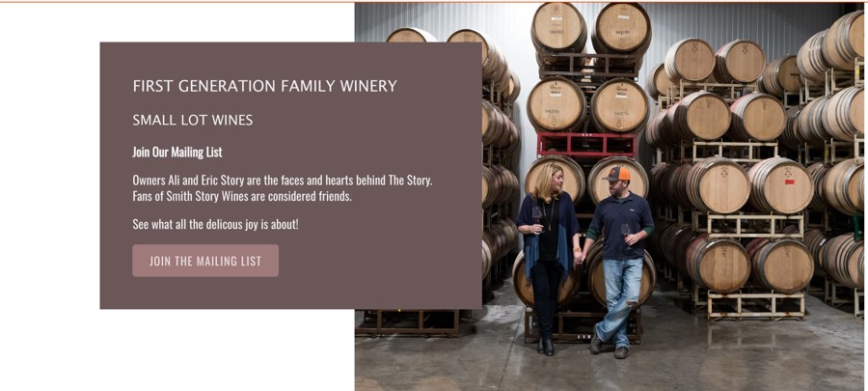Click the concrete floor in the photo

(733, 357)
